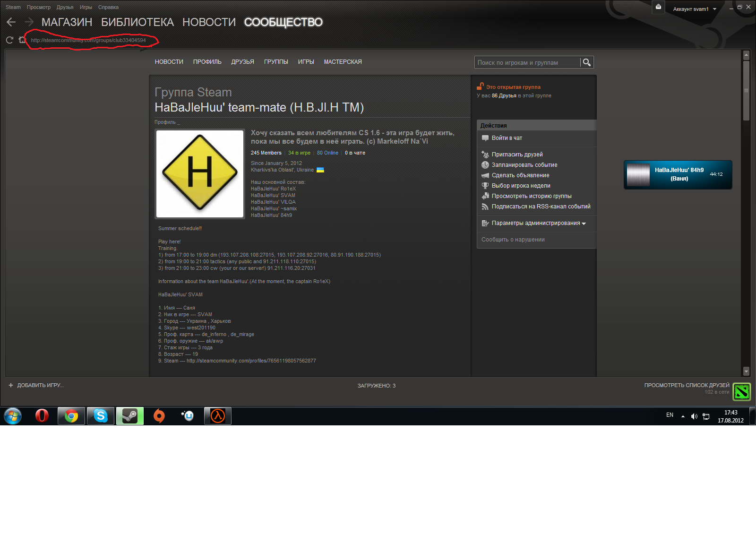
Task: Click the admin settings icon
Action: (x=485, y=223)
